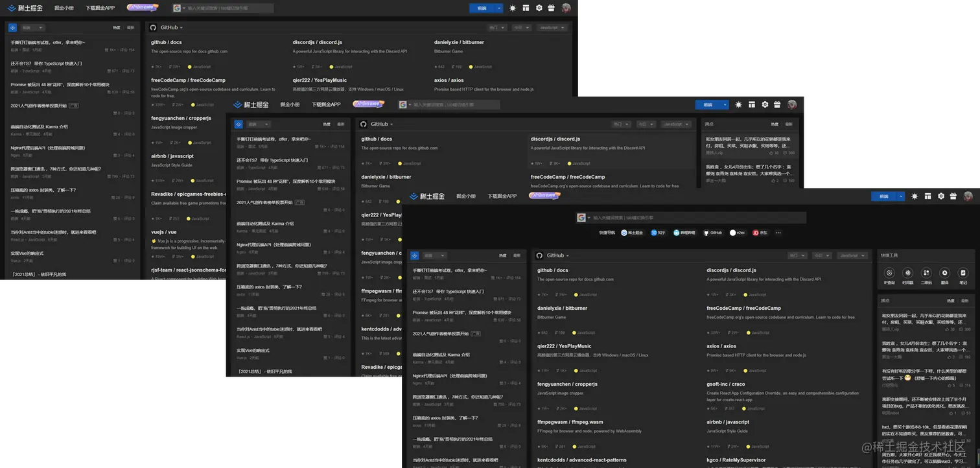Select 最新 tab in front window article list
Image resolution: width=980 pixels, height=468 pixels.
(x=517, y=255)
